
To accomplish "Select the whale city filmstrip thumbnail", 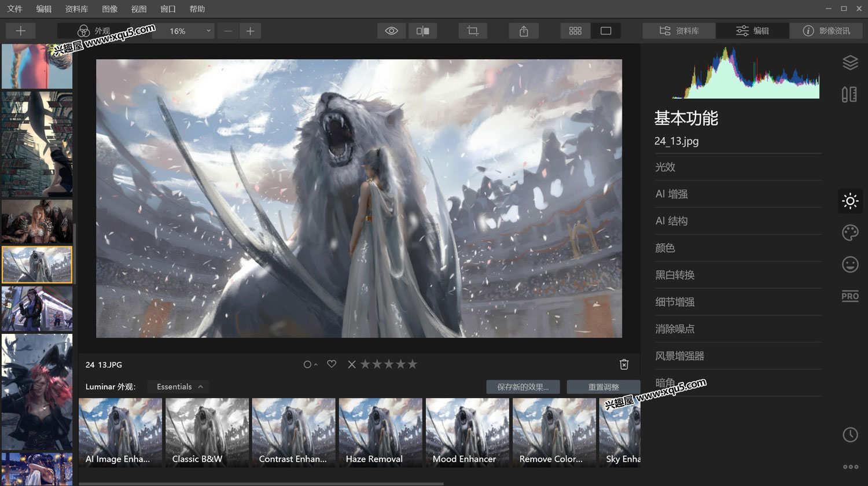I will [x=37, y=144].
